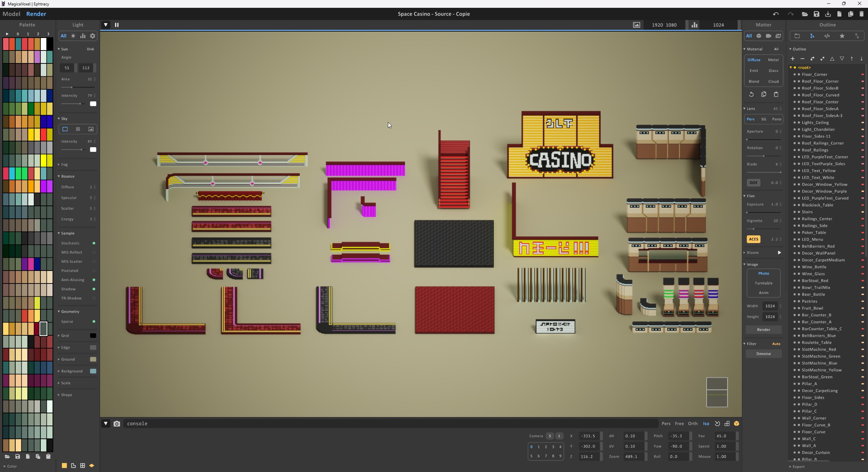Screen dimensions: 868x472
Task: Click the camera snapshot icon beside console
Action: click(117, 424)
